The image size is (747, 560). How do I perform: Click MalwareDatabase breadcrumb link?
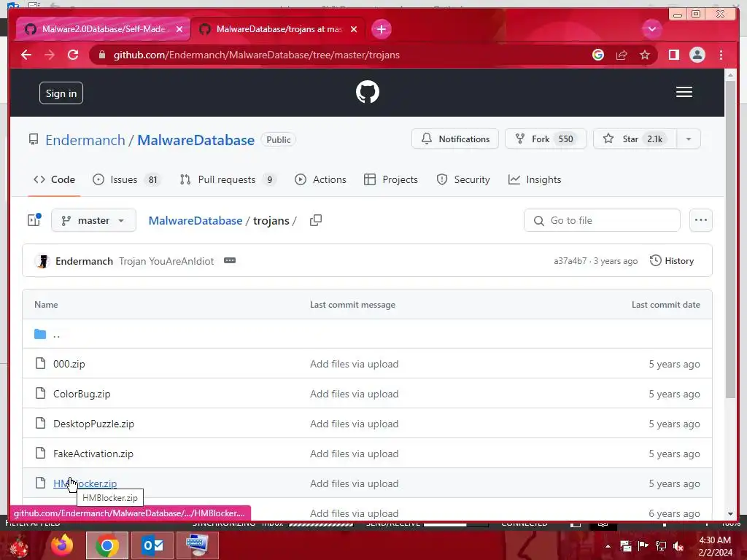point(196,220)
